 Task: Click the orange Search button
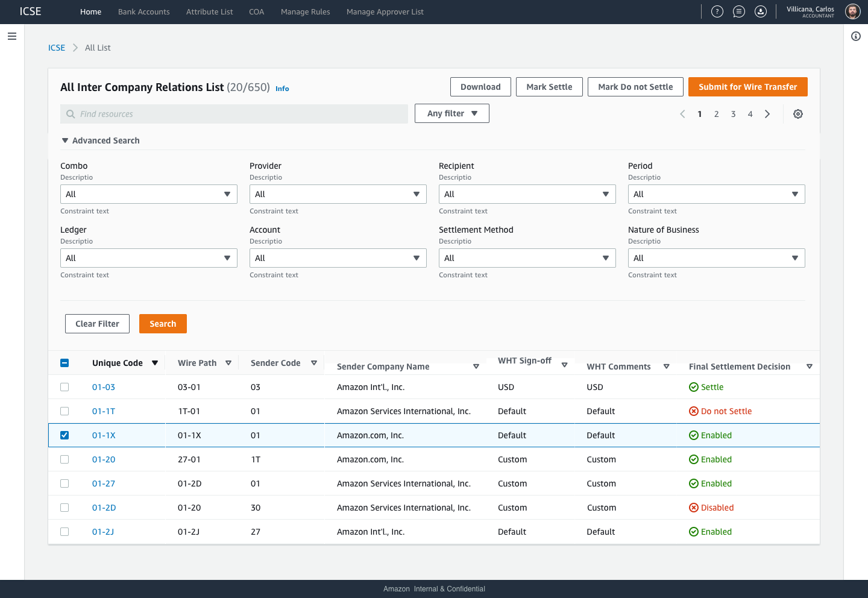(163, 324)
